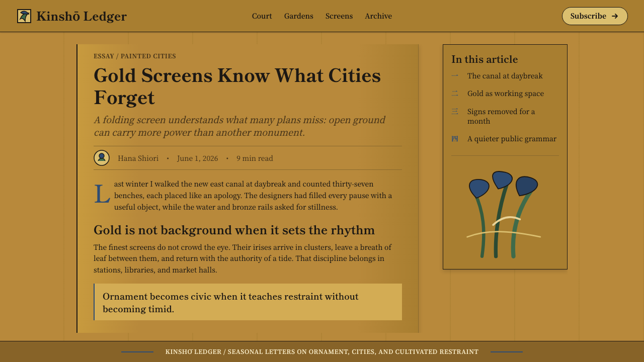Click the pull quote about ornament becoming civic

(x=248, y=302)
